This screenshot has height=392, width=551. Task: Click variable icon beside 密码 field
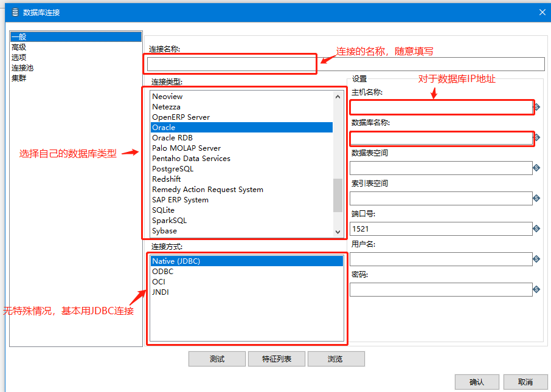536,289
